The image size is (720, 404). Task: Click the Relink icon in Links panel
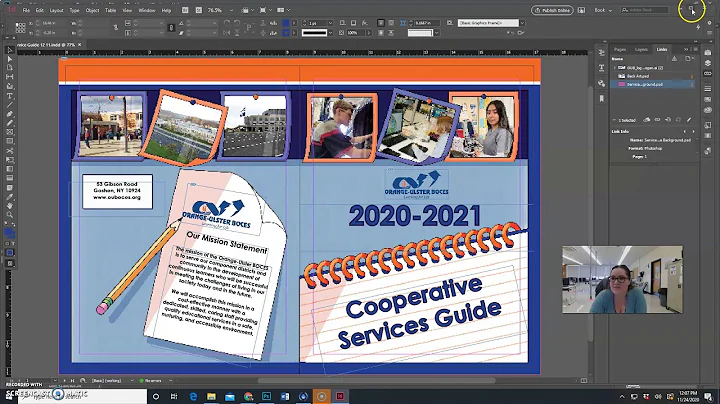tap(658, 120)
